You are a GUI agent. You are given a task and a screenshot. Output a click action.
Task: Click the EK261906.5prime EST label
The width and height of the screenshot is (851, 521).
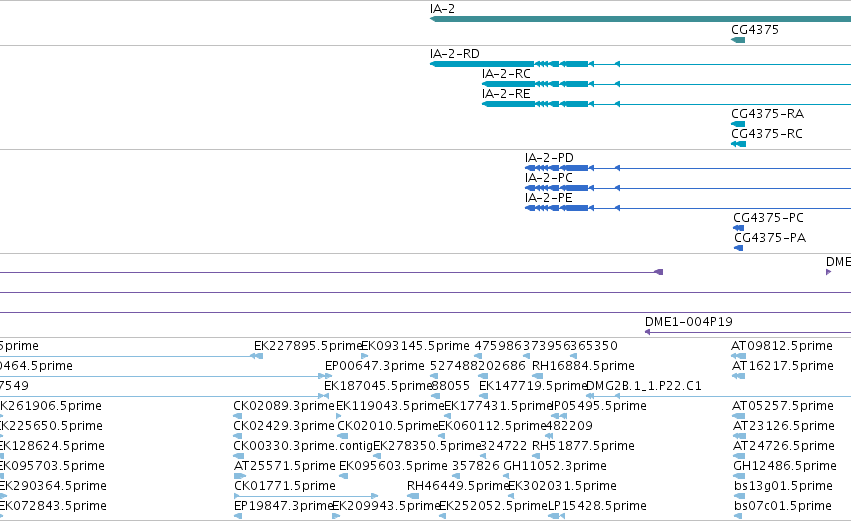coord(50,406)
